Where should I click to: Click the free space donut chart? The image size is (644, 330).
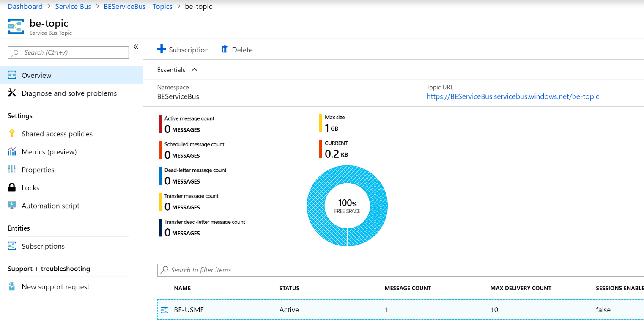tap(347, 206)
